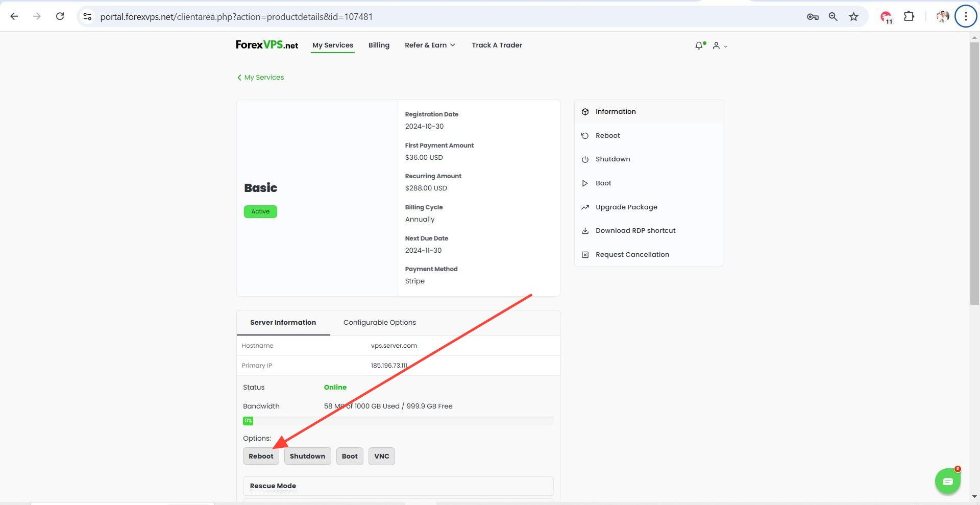Click the Annually billing cycle value
Screen dimensions: 980x505
(420, 220)
